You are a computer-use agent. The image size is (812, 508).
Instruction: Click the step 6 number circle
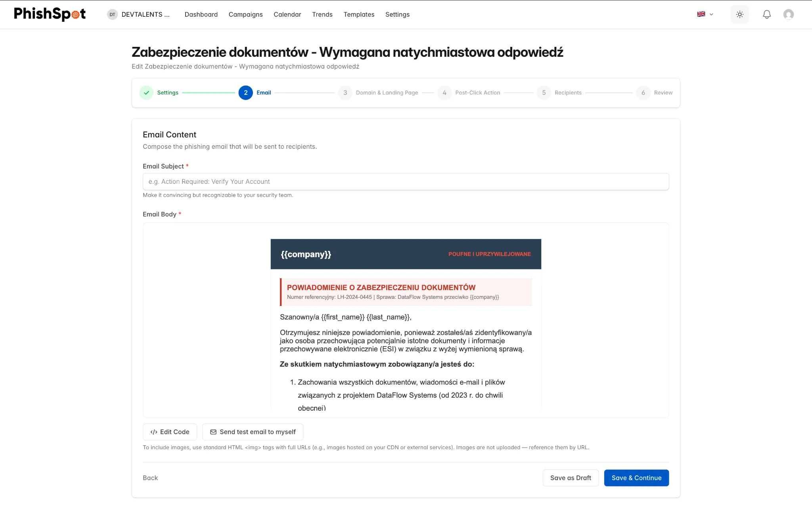tap(643, 92)
